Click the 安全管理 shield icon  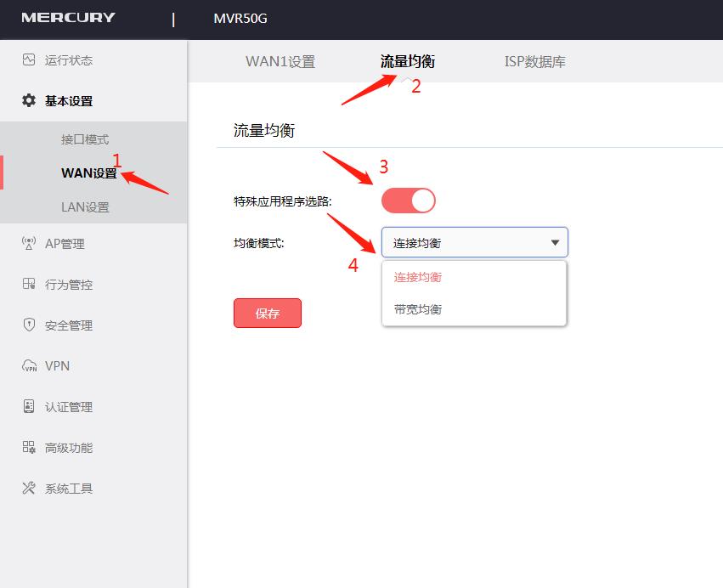[x=29, y=325]
